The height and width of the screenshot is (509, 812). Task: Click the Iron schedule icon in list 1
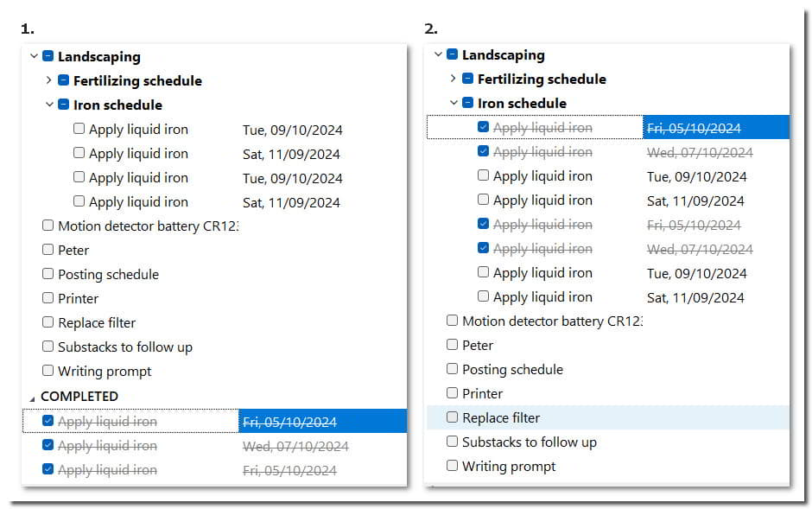click(x=62, y=105)
